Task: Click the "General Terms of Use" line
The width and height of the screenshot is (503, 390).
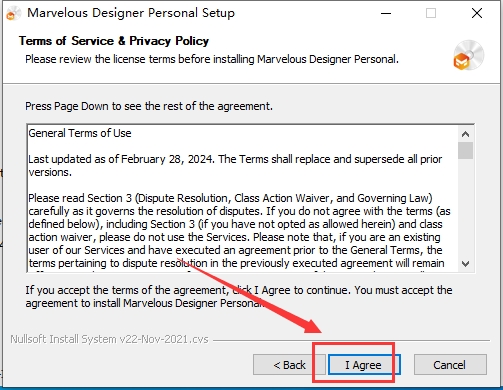Action: point(80,133)
